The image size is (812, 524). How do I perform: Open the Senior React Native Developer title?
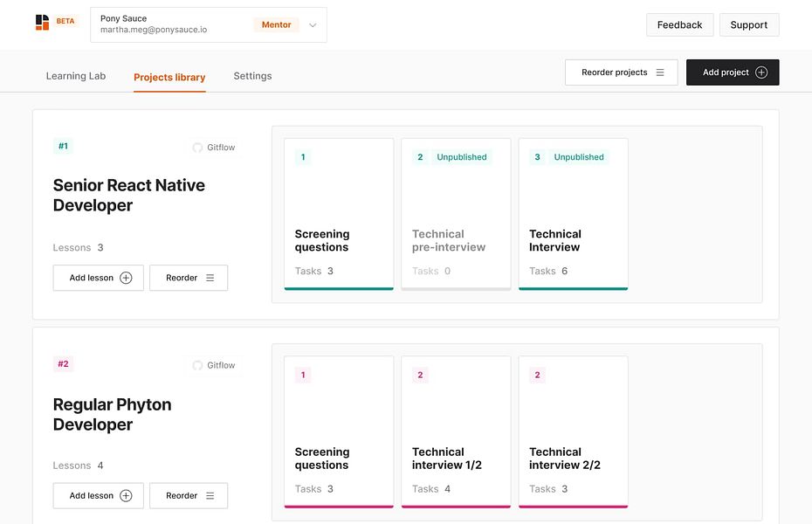tap(129, 196)
